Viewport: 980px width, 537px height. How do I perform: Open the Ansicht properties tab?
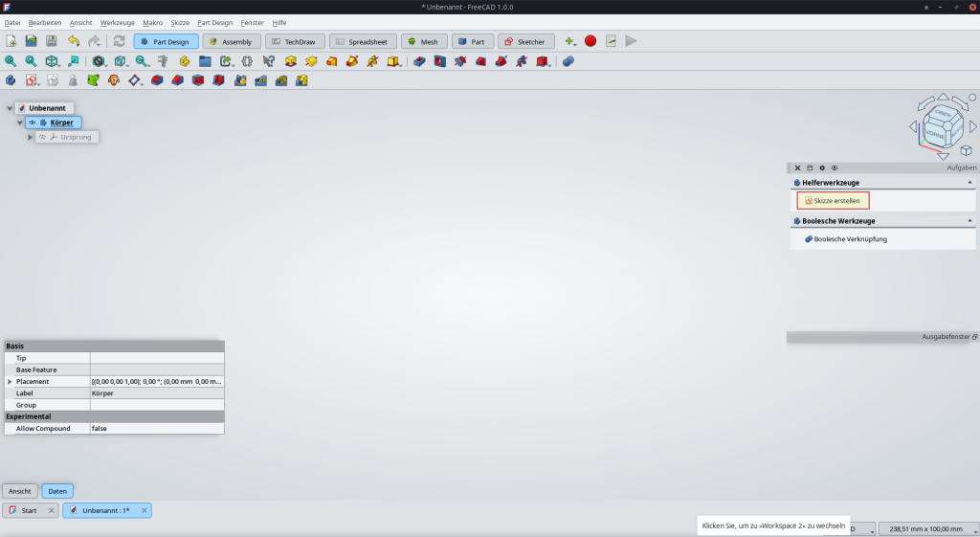point(20,491)
